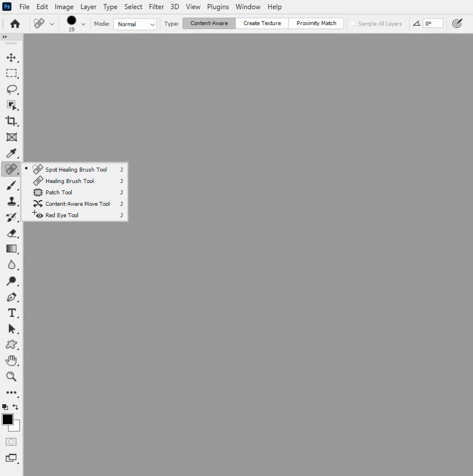This screenshot has height=476, width=473.
Task: Open the Help menu
Action: click(x=274, y=7)
